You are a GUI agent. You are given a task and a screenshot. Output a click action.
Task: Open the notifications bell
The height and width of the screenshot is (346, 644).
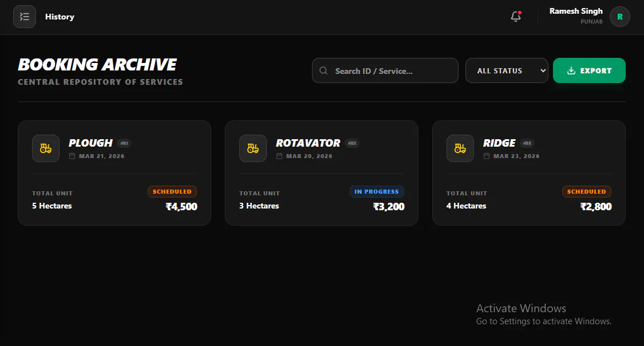pyautogui.click(x=516, y=17)
